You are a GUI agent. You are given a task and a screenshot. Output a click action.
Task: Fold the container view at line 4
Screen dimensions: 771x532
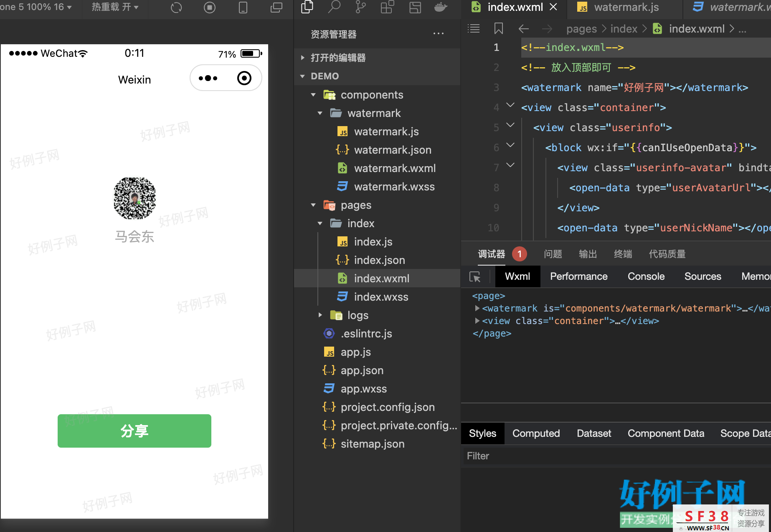coord(510,105)
